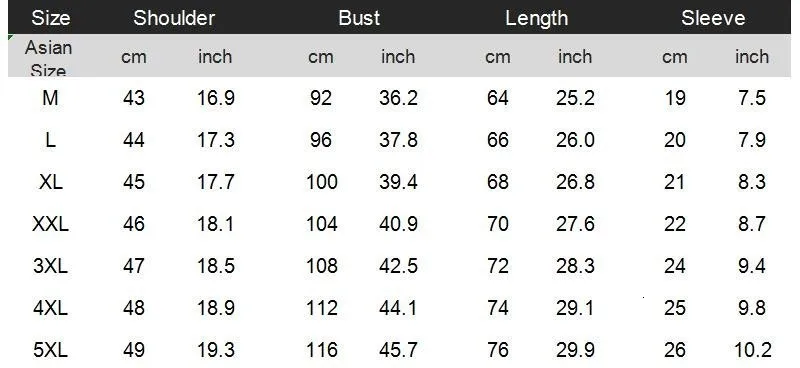Screen dimensions: 800x368
Task: Select the 4XL size row label
Action: [51, 308]
